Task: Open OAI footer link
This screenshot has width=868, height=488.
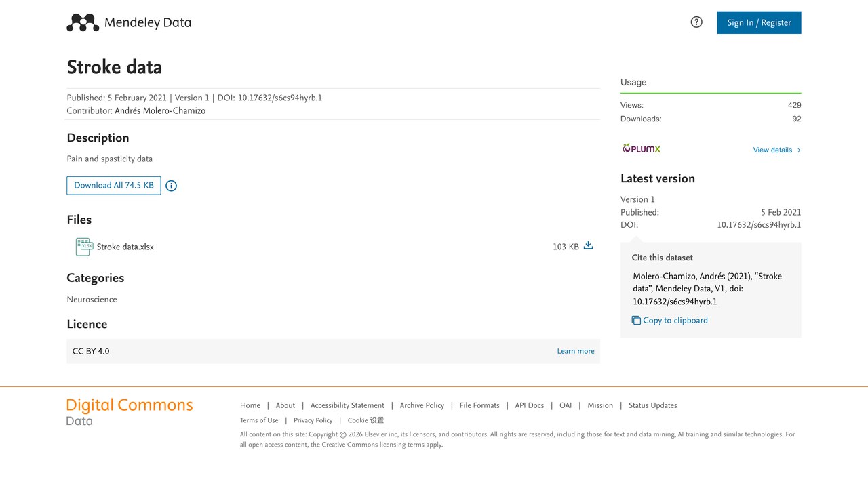Action: pyautogui.click(x=566, y=405)
